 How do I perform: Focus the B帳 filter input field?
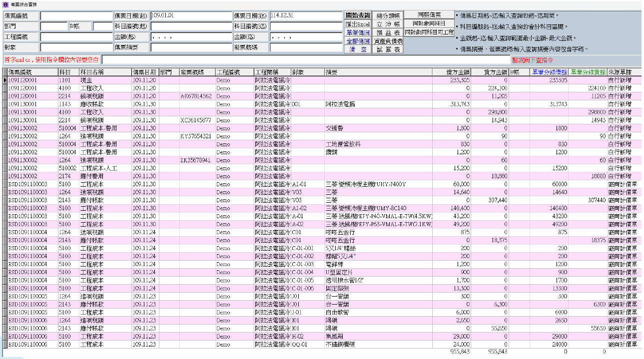pos(103,26)
